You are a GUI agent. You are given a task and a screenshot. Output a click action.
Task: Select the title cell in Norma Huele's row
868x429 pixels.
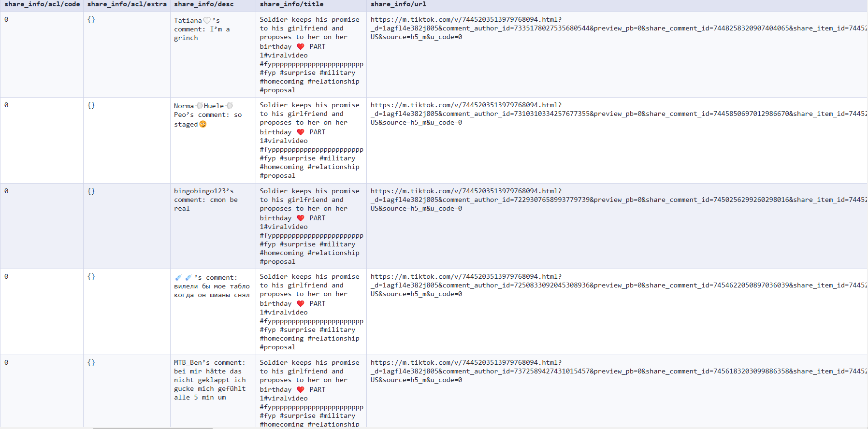tap(311, 140)
